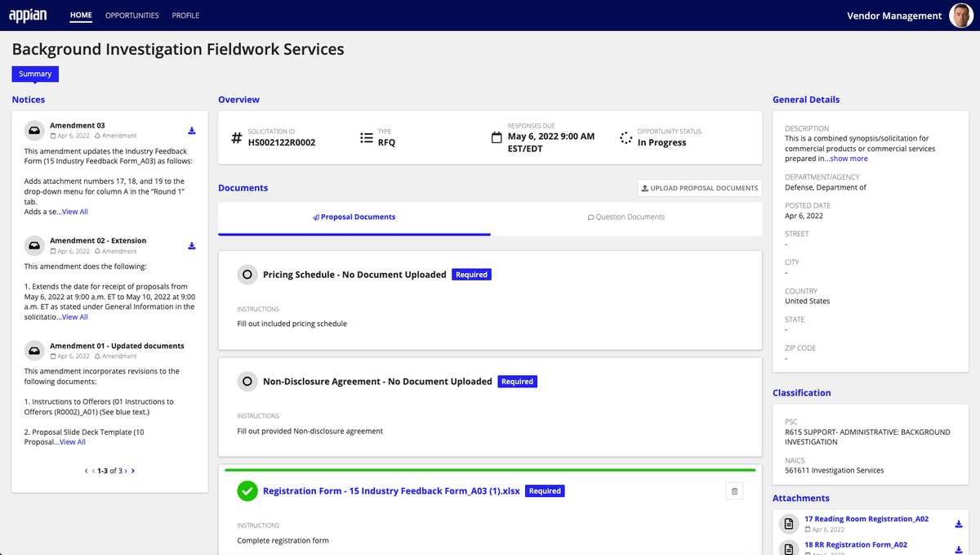
Task: Click Pricing Schedule - No Document Uploaded title
Action: click(x=354, y=275)
